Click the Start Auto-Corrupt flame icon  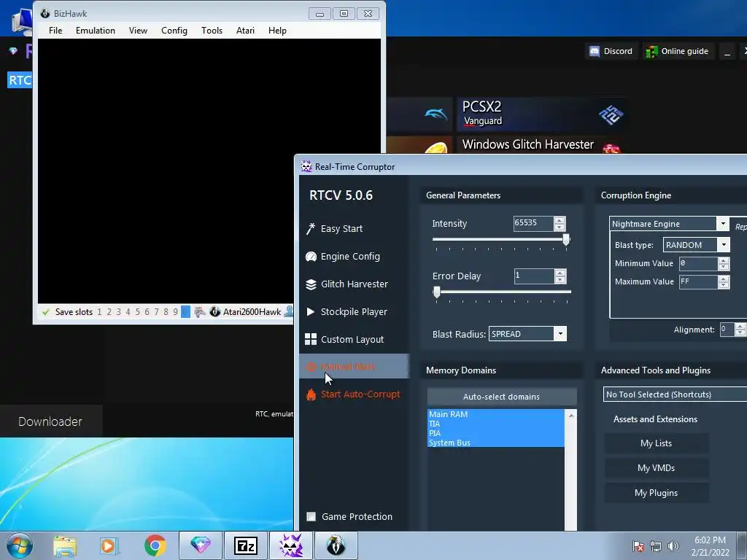click(x=311, y=394)
